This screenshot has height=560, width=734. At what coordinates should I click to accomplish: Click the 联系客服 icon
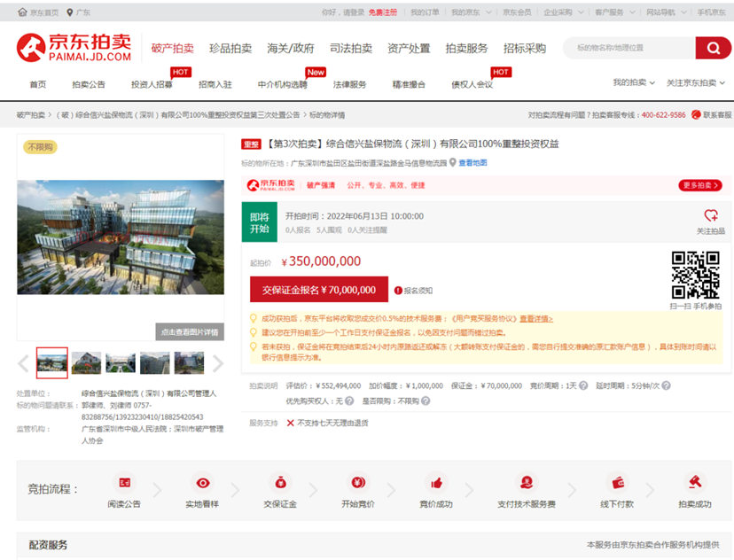tap(696, 114)
